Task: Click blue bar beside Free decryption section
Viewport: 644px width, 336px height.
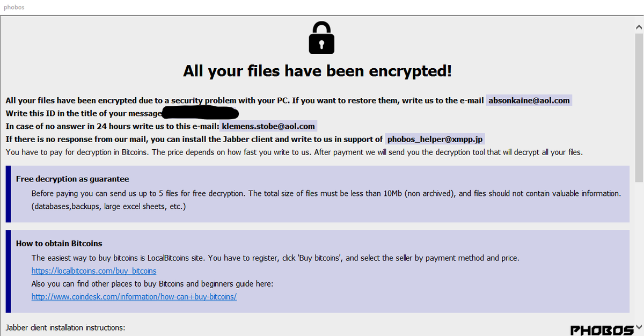Action: [8, 194]
